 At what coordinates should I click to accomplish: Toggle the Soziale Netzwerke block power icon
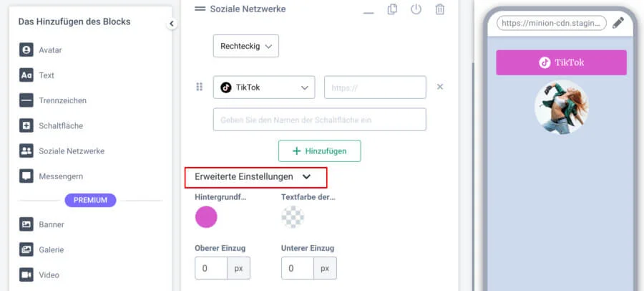pos(416,9)
